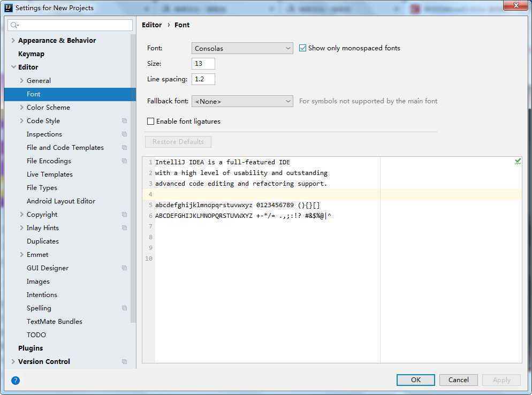This screenshot has height=395, width=532.
Task: Close the Settings for New Projects dialog
Action: pos(515,5)
